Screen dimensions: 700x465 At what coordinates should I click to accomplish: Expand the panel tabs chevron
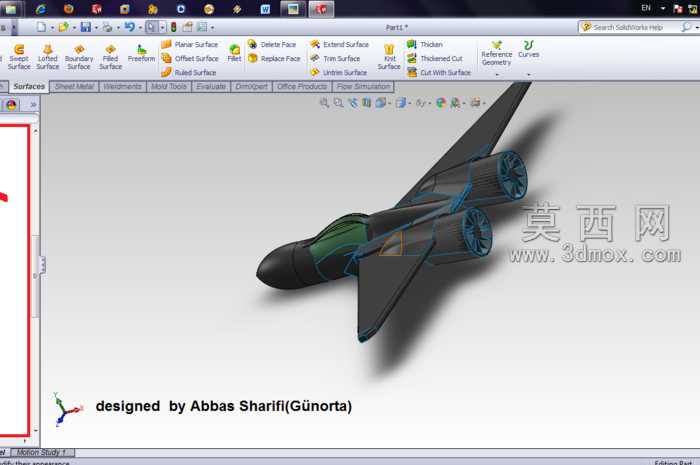(x=33, y=105)
